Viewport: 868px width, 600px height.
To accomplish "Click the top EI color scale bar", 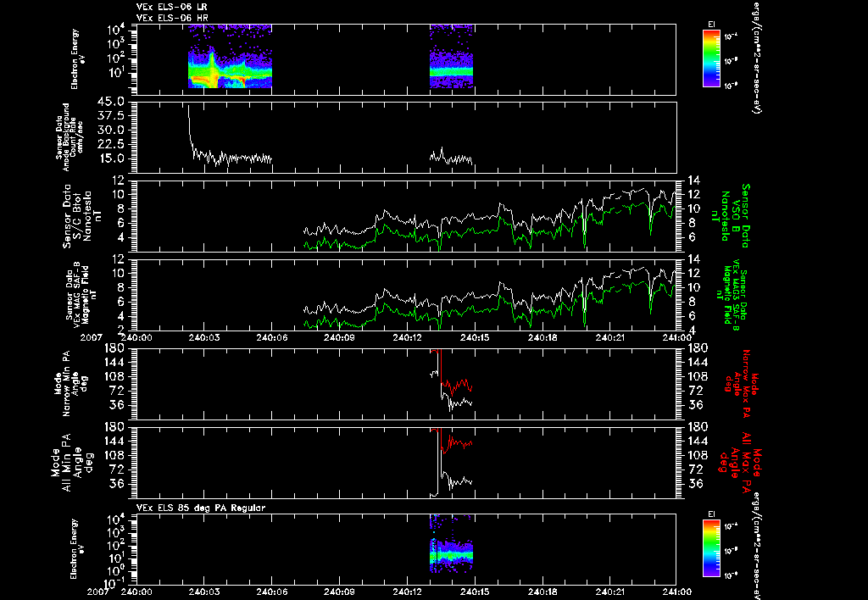I will pyautogui.click(x=711, y=58).
